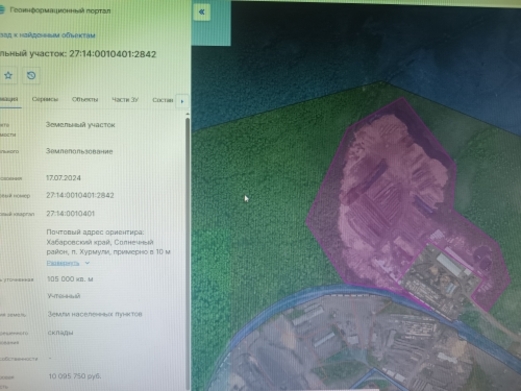521x391 pixels.
Task: Open the Состав tab
Action: (163, 100)
